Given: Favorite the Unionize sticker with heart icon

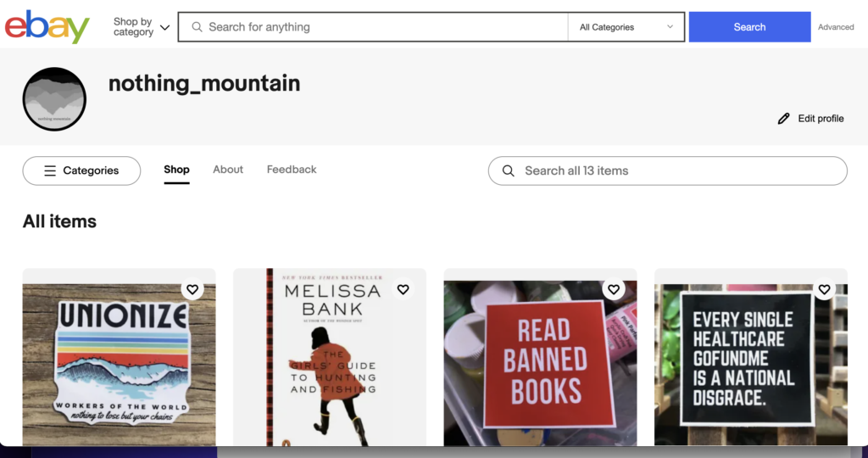Looking at the screenshot, I should 192,289.
